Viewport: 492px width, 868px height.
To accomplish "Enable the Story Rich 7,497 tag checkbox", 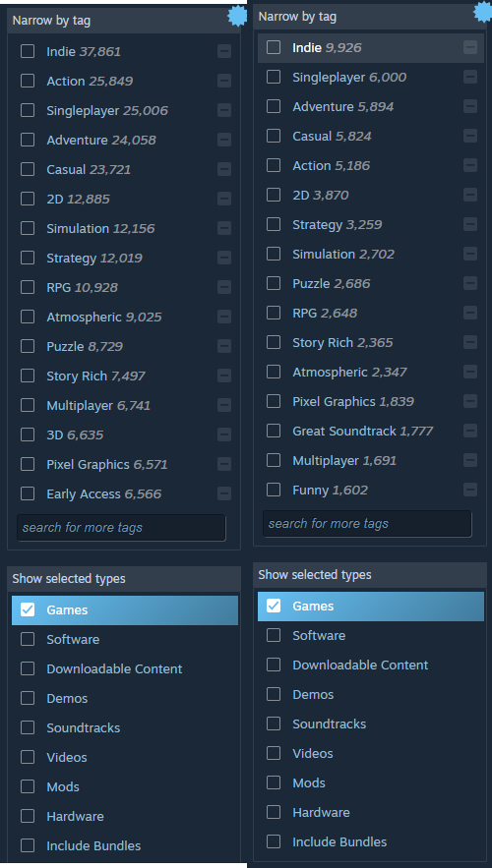I will click(x=28, y=376).
